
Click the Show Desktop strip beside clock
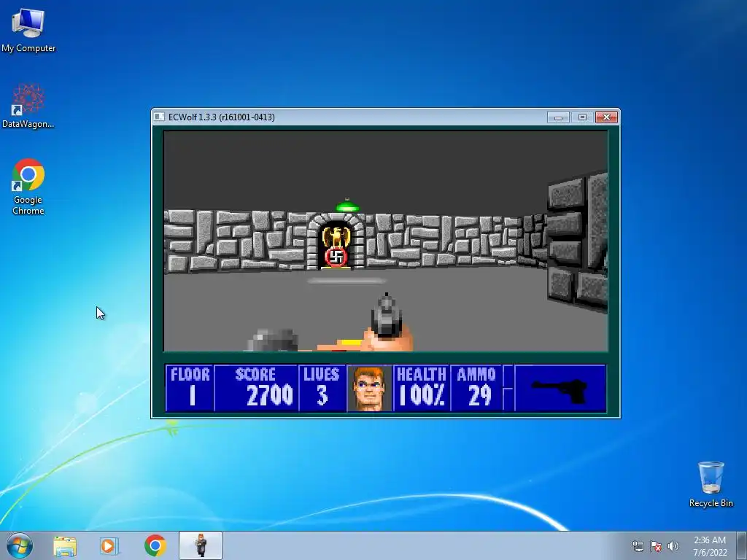tap(742, 545)
